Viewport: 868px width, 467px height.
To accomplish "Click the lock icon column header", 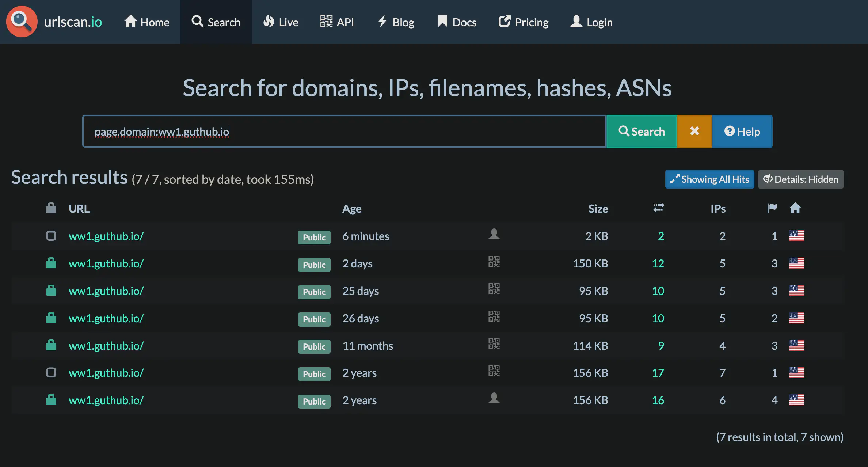I will point(51,208).
